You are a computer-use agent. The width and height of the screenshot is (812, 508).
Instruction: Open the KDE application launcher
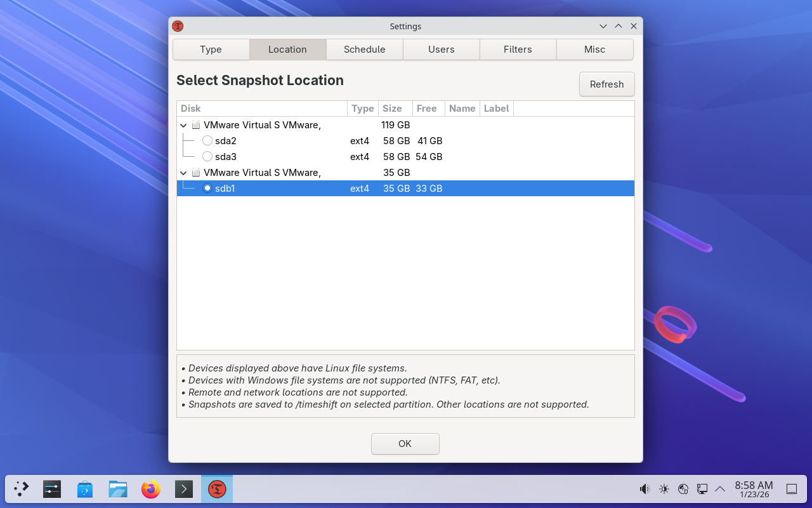click(x=22, y=489)
